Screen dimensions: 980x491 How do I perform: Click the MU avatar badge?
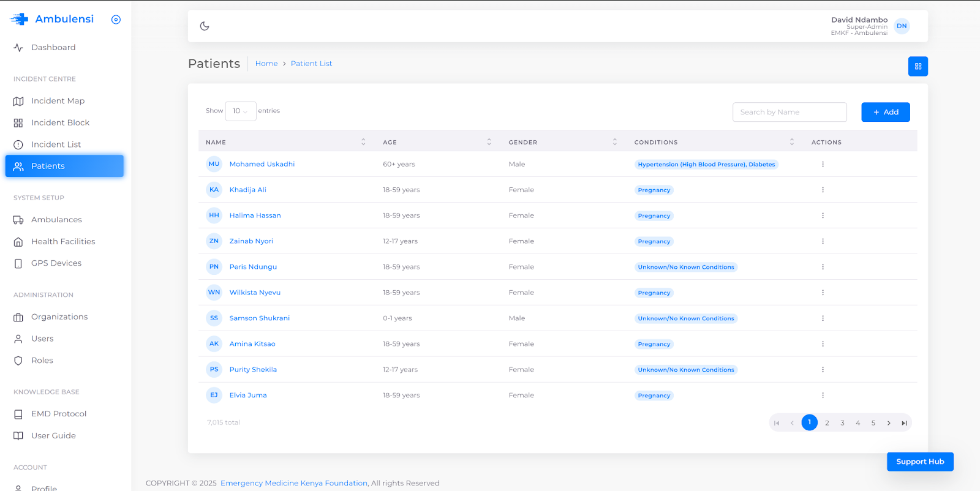214,164
